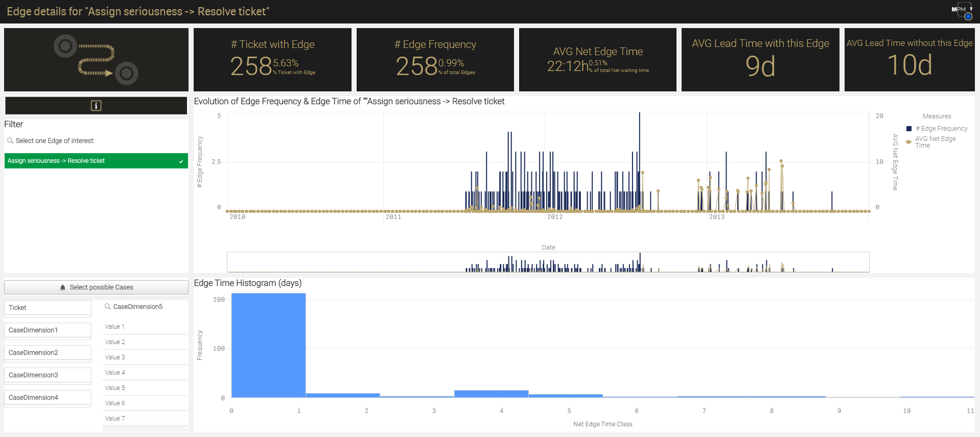The height and width of the screenshot is (437, 980).
Task: Click the '# Edge Frequency' legend swatch
Action: (909, 129)
